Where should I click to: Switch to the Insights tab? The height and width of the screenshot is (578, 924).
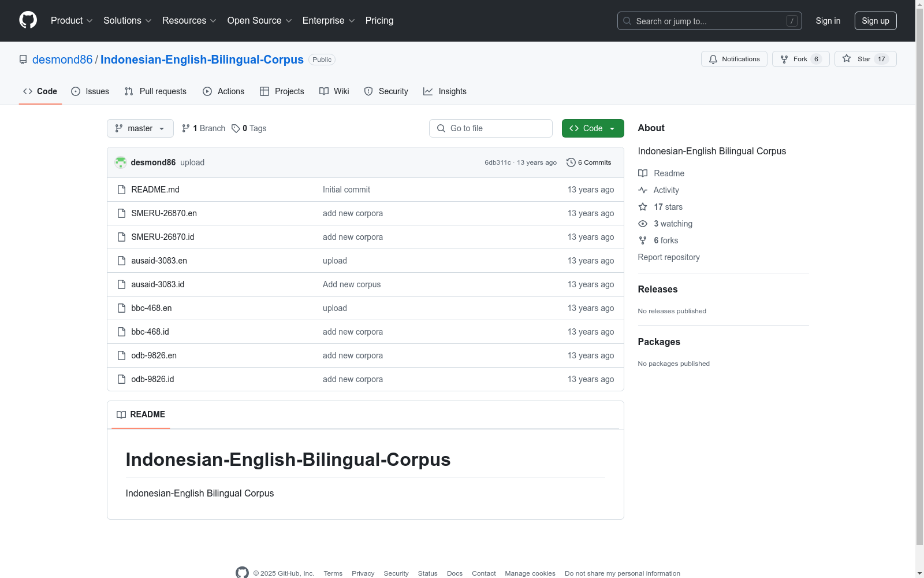click(445, 91)
